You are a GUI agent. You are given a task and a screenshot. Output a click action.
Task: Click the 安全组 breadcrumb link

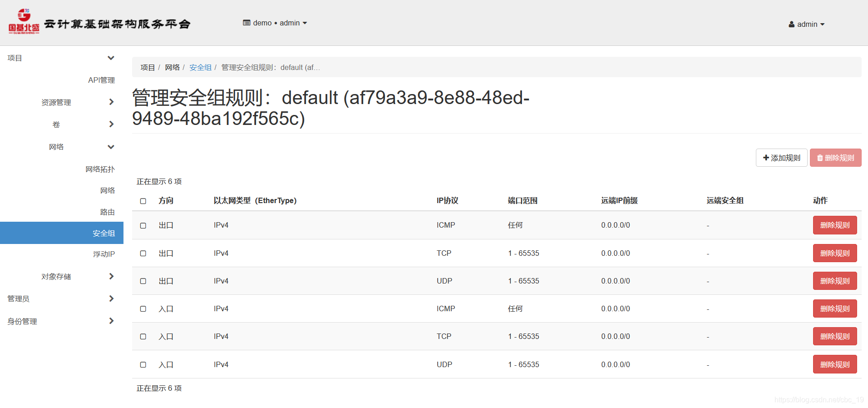click(x=200, y=67)
